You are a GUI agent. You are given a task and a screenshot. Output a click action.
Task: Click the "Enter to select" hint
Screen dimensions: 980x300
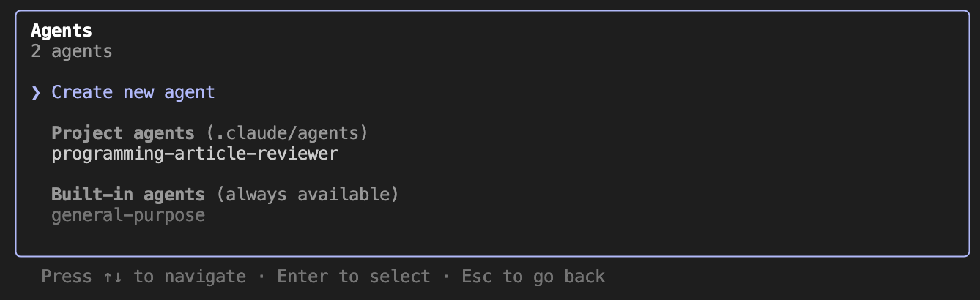click(354, 277)
